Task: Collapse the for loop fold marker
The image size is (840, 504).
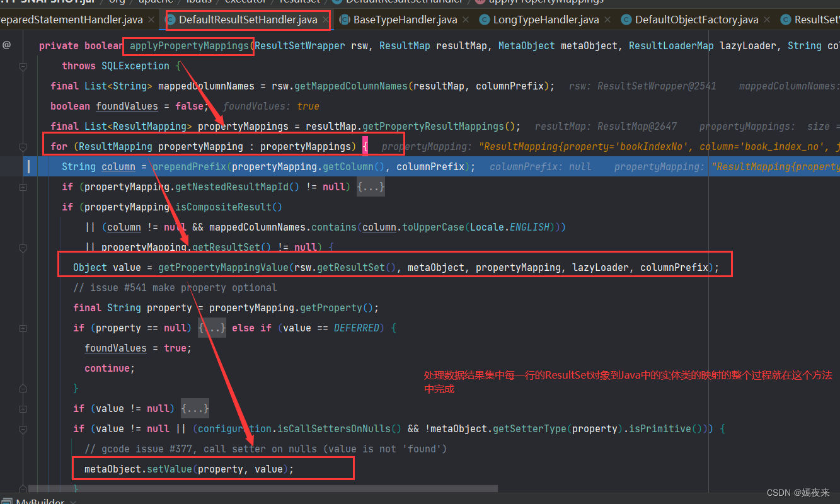Action: [x=23, y=147]
